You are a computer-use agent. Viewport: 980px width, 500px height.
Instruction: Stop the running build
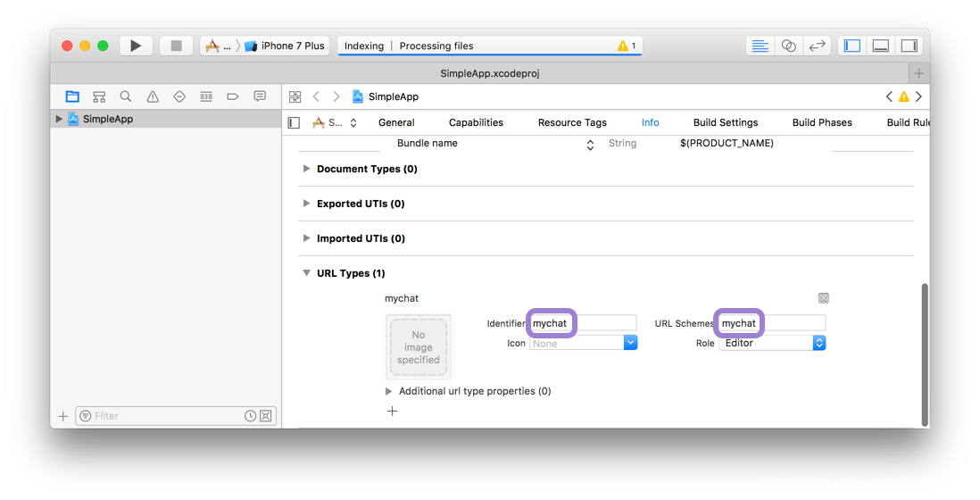click(176, 46)
